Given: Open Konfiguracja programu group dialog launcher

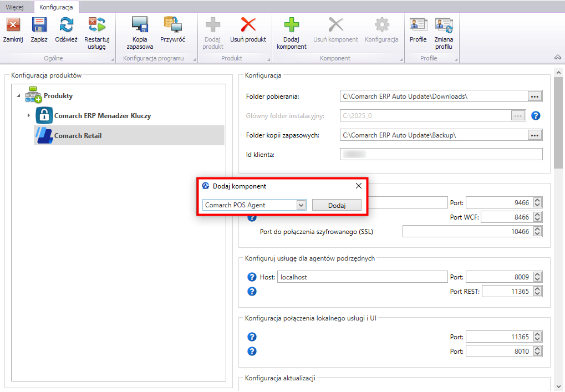Looking at the screenshot, I should (x=195, y=59).
